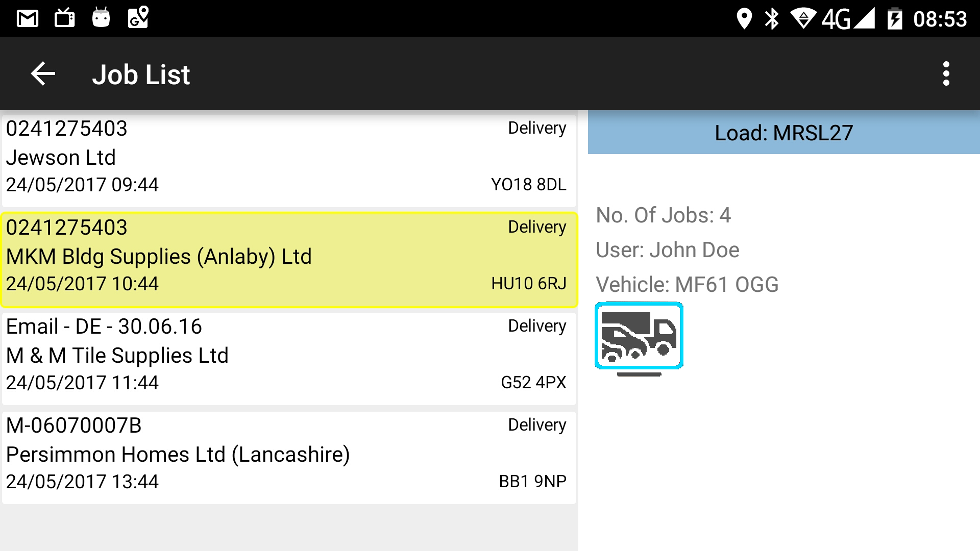Screen dimensions: 980x551
Task: Tap the TV notification icon in status bar
Action: (65, 18)
